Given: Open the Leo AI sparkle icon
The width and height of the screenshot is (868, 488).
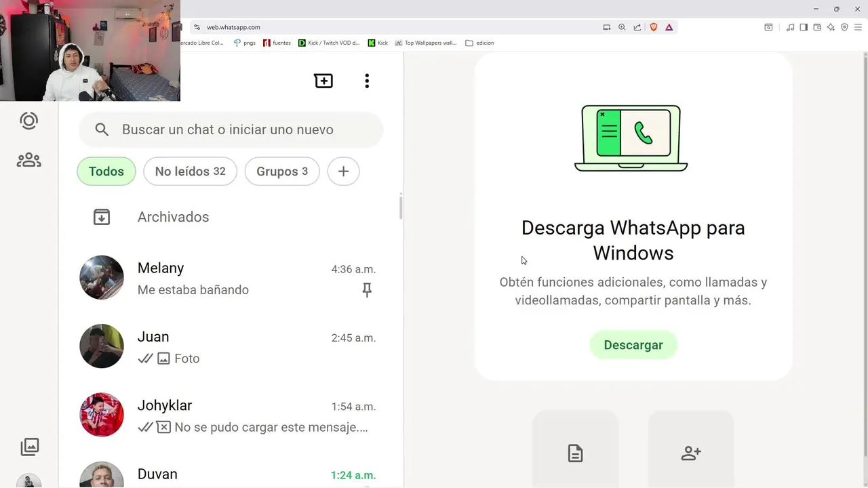Looking at the screenshot, I should click(x=831, y=27).
